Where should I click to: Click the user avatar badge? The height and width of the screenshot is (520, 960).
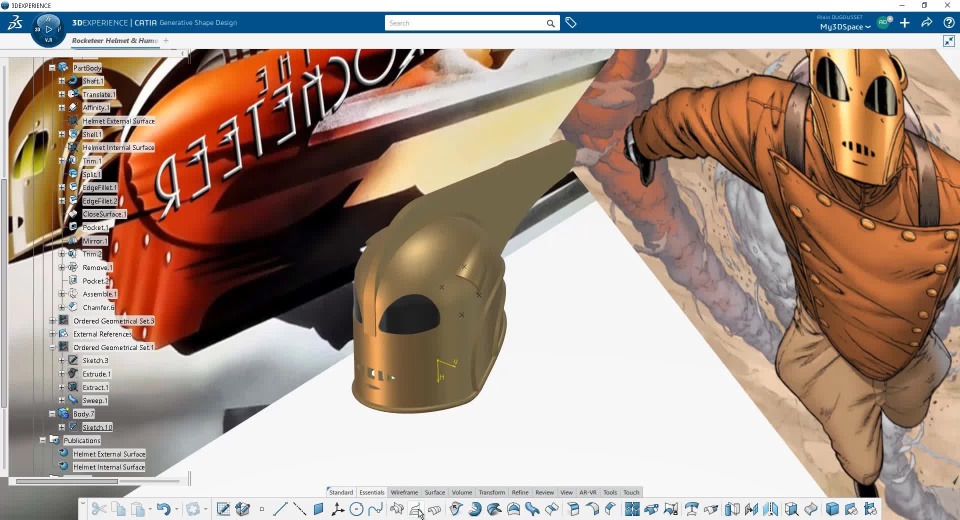click(883, 23)
